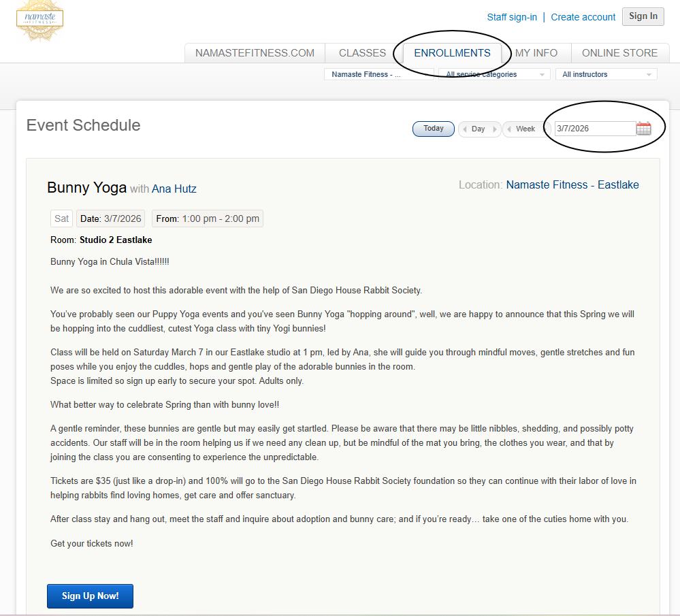
Task: Click the 'Get your tickets now!' text
Action: point(91,544)
